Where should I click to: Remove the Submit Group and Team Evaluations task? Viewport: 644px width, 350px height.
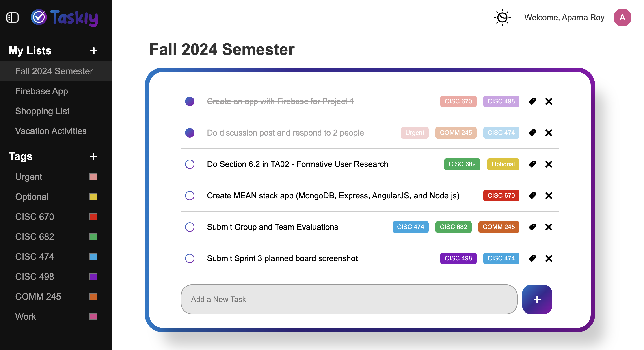pos(549,227)
